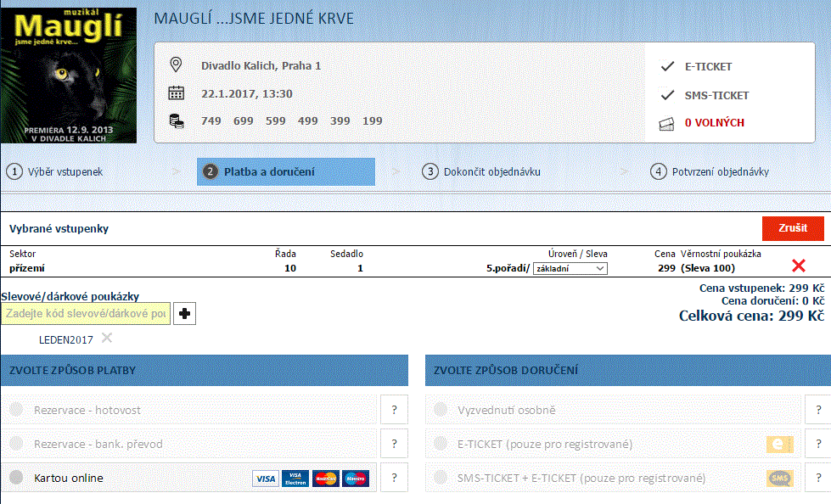
Task: Click the calendar icon next to the date
Action: coord(176,93)
